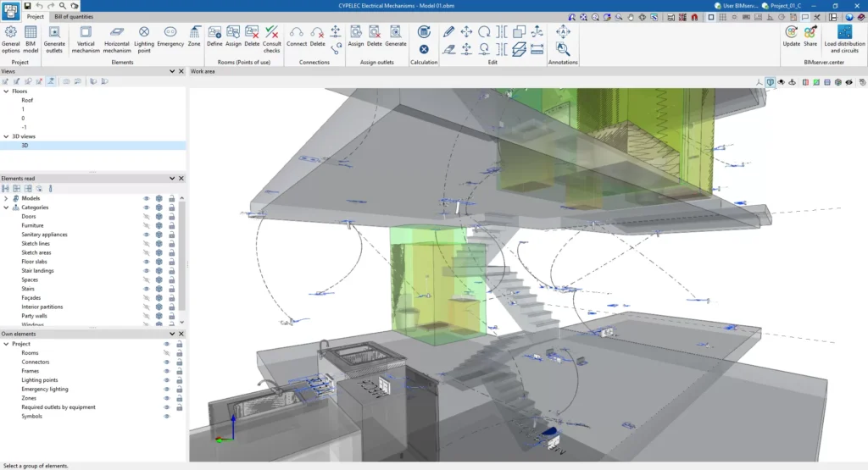Click the Generate outlets tool
This screenshot has width=868, height=470.
click(54, 37)
